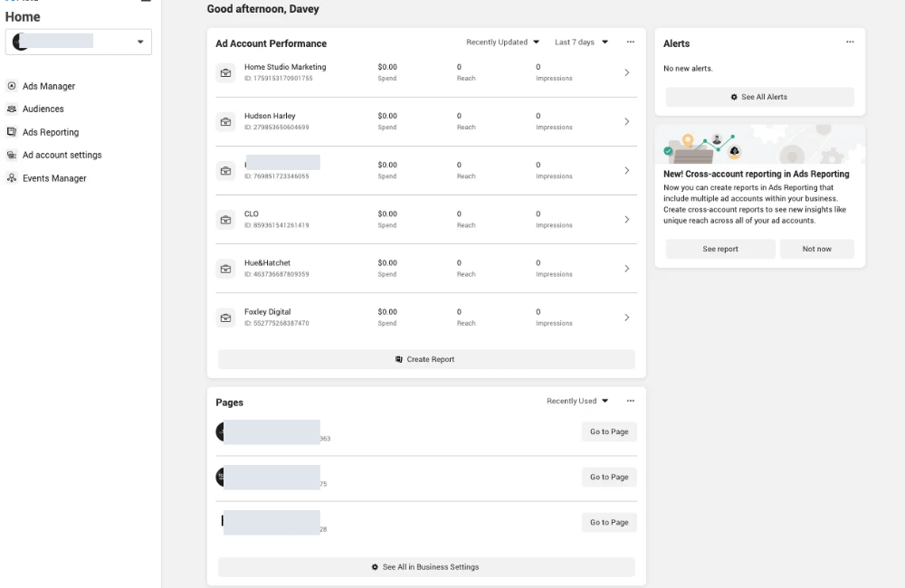
Task: Click the Hue&Hatchet ad account icon
Action: tap(225, 268)
